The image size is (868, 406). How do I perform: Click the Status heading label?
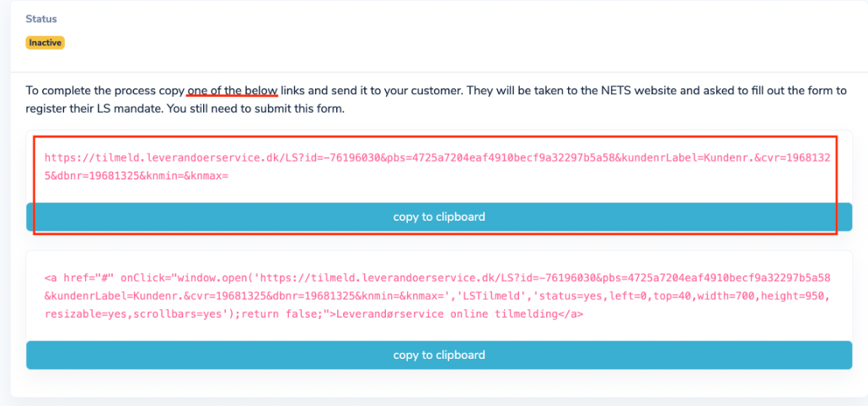[41, 19]
